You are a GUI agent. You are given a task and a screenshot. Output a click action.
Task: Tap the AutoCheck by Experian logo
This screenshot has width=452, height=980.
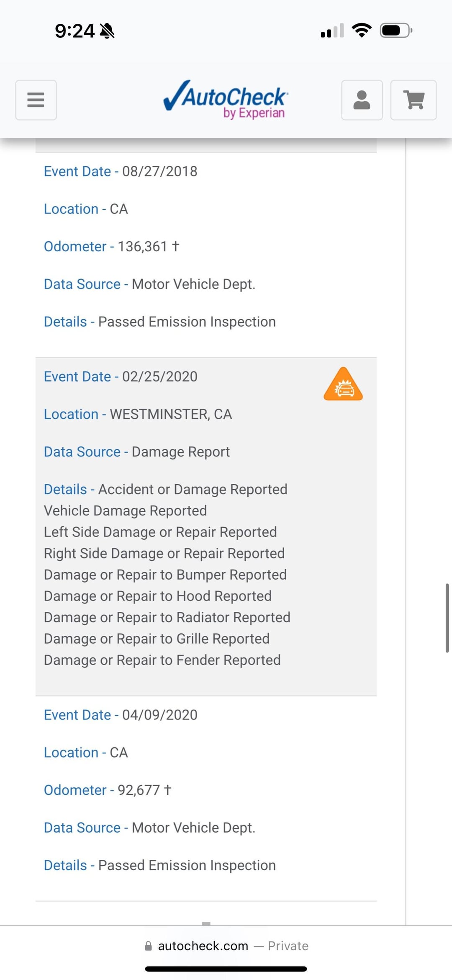click(226, 100)
